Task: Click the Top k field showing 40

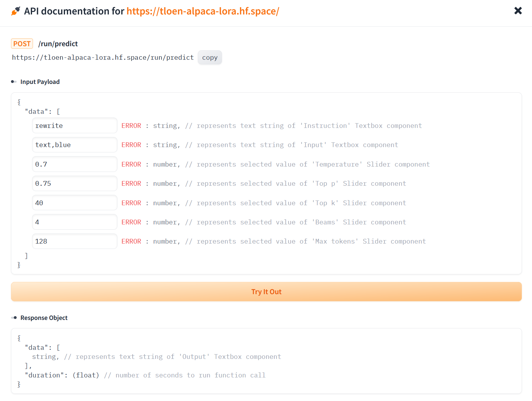Action: coord(74,203)
